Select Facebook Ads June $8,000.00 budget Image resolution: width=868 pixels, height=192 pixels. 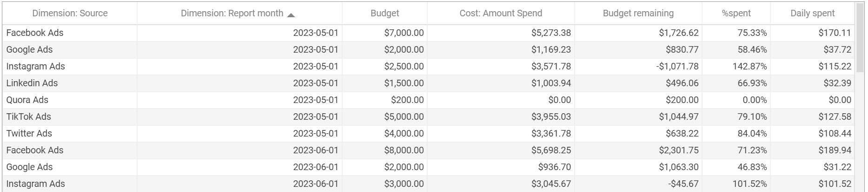(404, 151)
